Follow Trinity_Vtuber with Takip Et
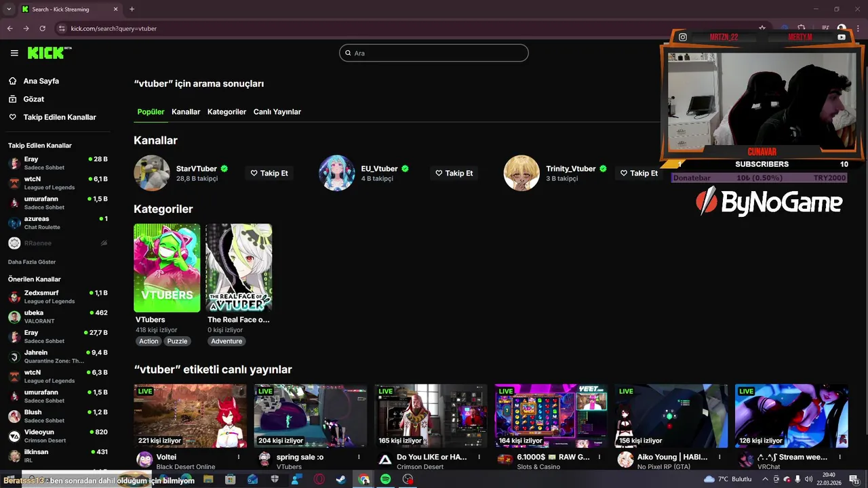The height and width of the screenshot is (488, 868). [x=639, y=173]
